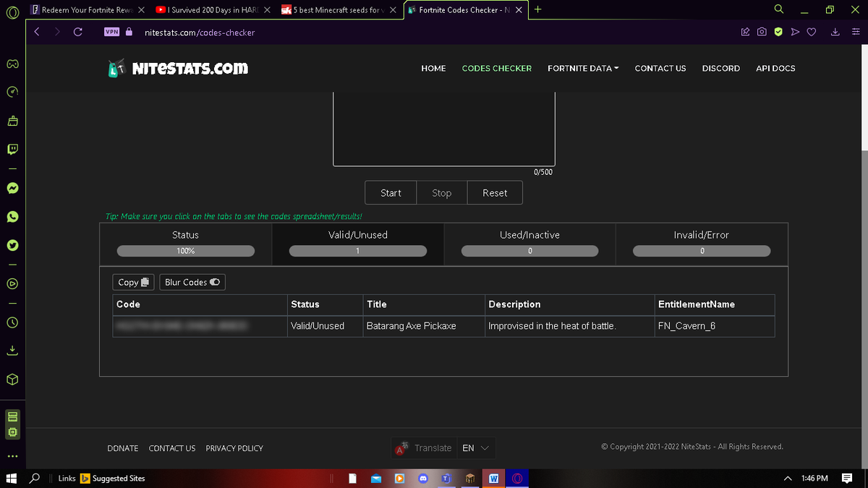
Task: Open the EN language dropdown
Action: pyautogui.click(x=476, y=448)
